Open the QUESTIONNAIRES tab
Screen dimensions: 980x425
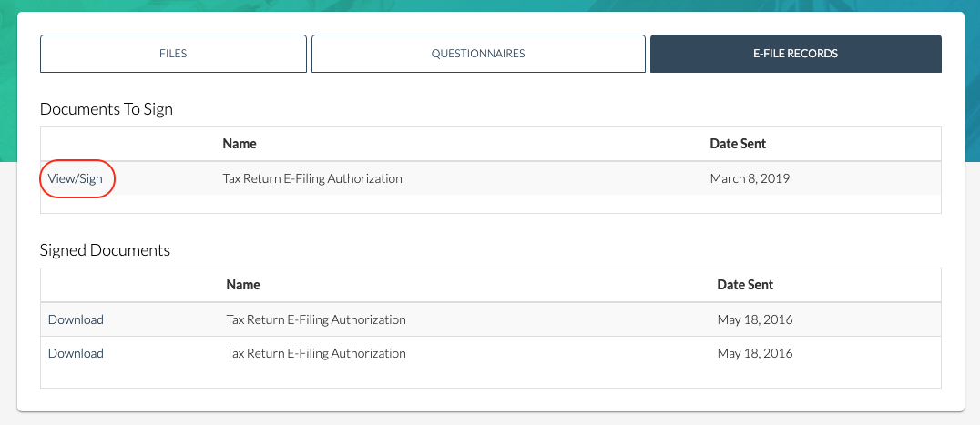point(478,54)
